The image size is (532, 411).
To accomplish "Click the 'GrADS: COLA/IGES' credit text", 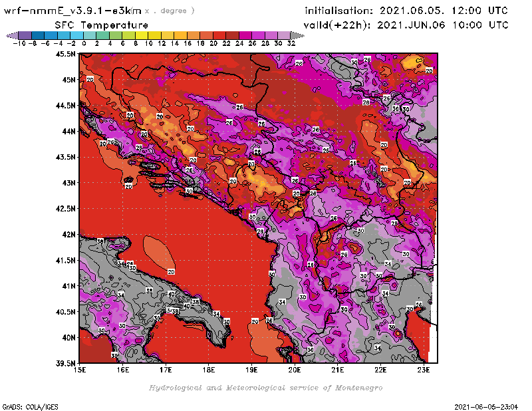I will (x=30, y=407).
